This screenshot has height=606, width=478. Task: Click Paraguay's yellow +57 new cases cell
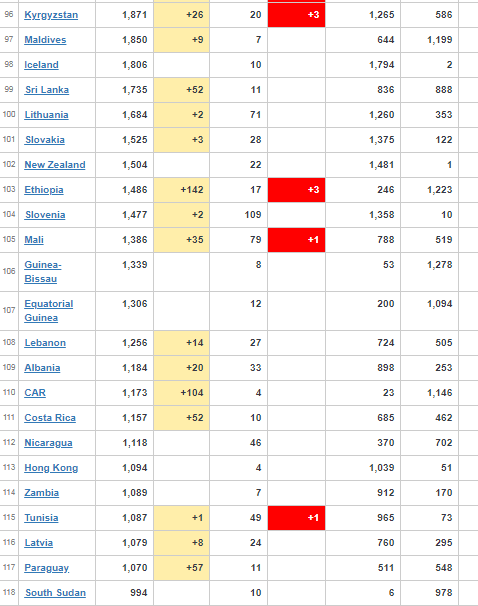(x=182, y=568)
